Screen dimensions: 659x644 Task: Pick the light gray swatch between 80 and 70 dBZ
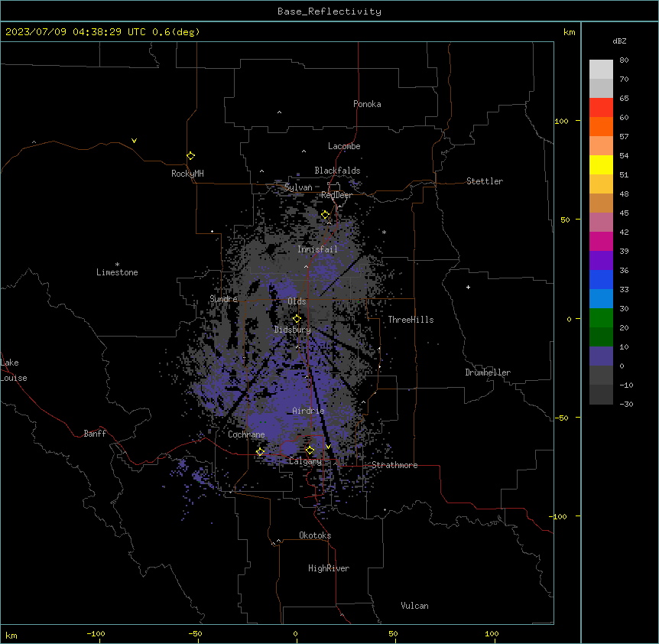[x=601, y=70]
